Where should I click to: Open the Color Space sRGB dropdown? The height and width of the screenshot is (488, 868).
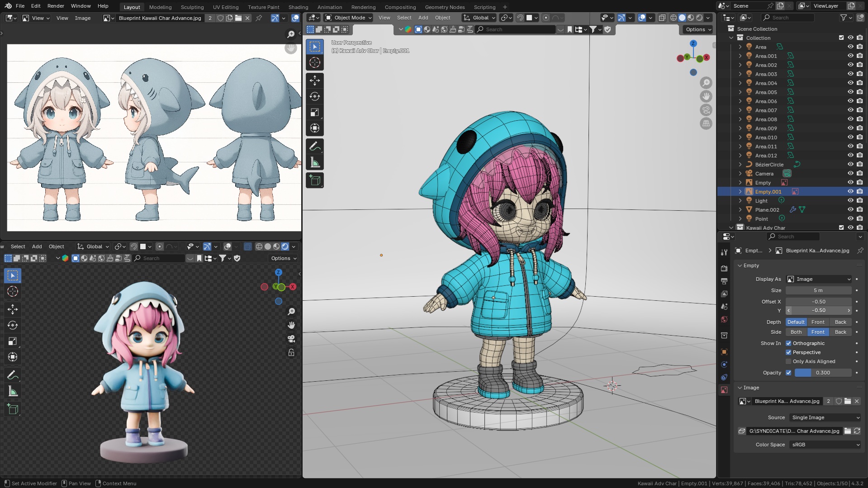click(x=825, y=445)
